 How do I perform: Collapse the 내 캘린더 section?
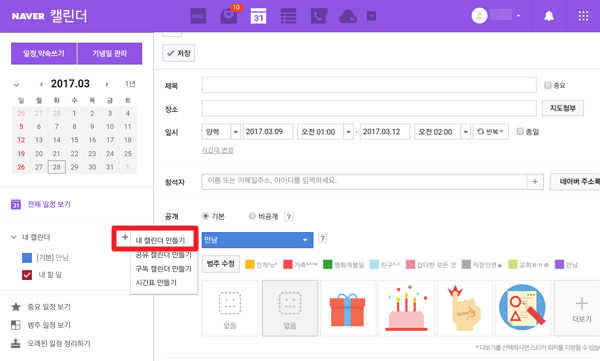[14, 237]
